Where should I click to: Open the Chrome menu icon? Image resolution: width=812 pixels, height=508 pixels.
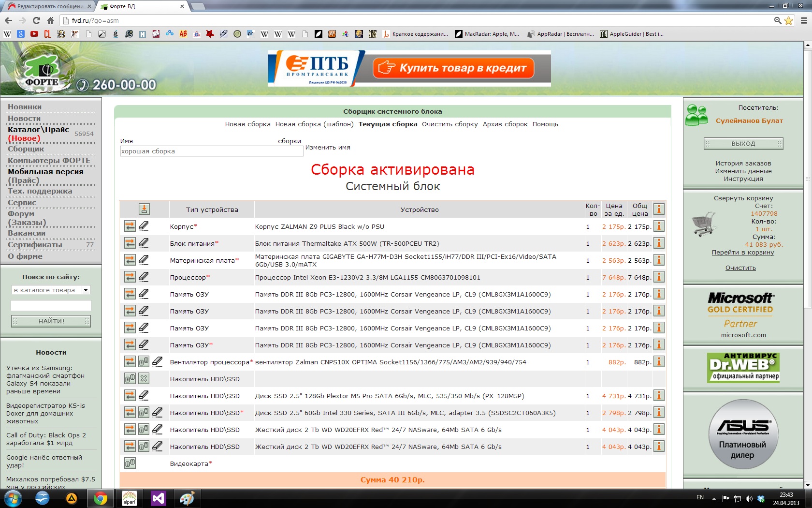coord(804,20)
